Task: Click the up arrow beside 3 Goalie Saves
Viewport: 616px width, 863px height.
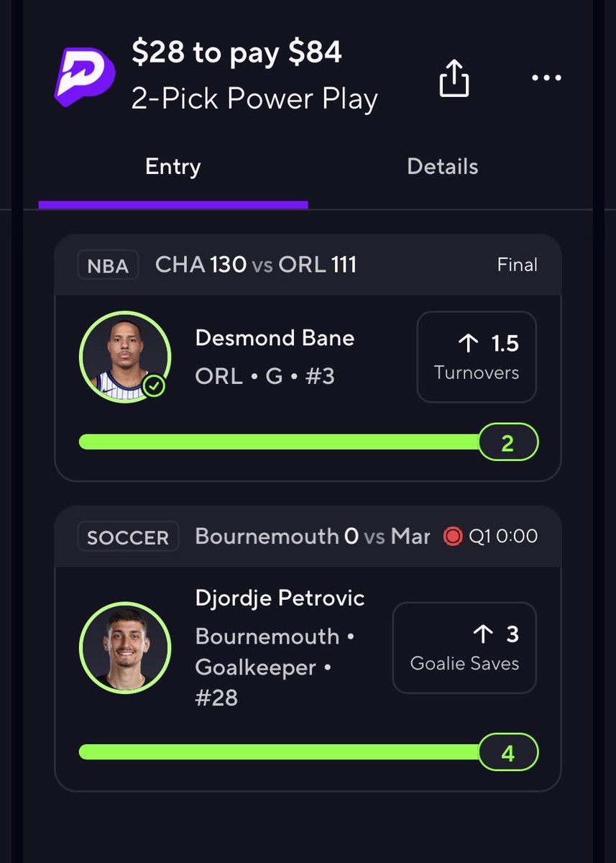Action: point(483,634)
